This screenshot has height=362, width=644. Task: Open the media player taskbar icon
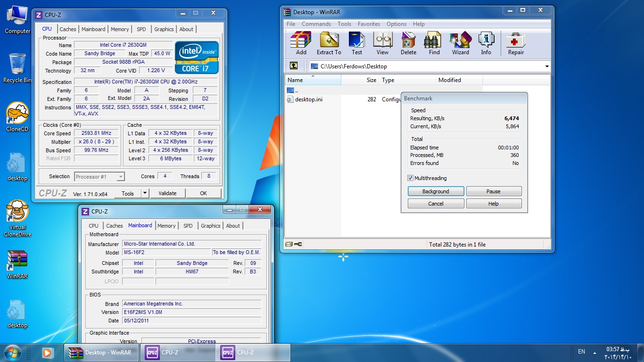pos(47,352)
